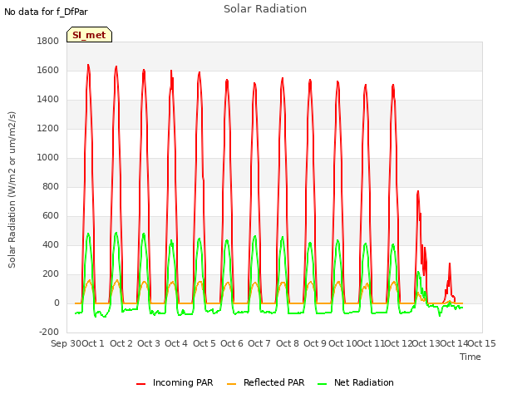532x399 pixels.
Task: Click the red Incoming PAR legend swatch
Action: (x=140, y=384)
